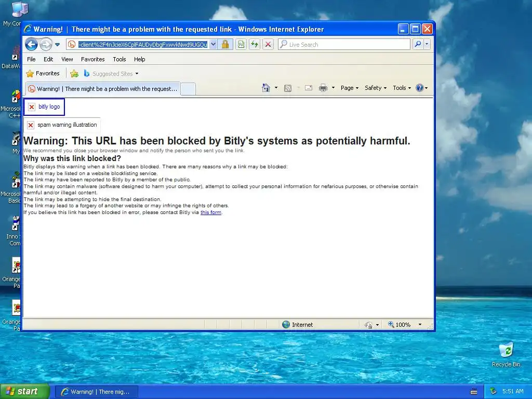Expand the Print options dropdown arrow
Screen dimensions: 532x399
click(x=333, y=88)
